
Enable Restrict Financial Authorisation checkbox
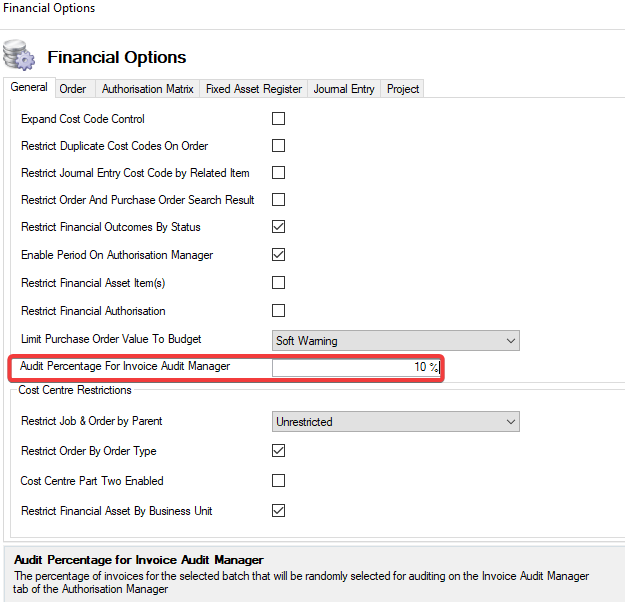tap(279, 311)
